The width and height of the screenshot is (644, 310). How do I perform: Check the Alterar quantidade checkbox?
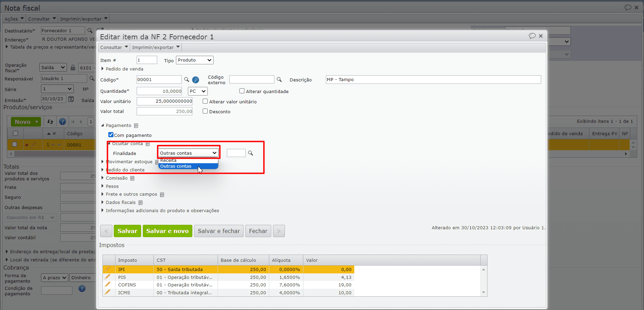pos(242,91)
